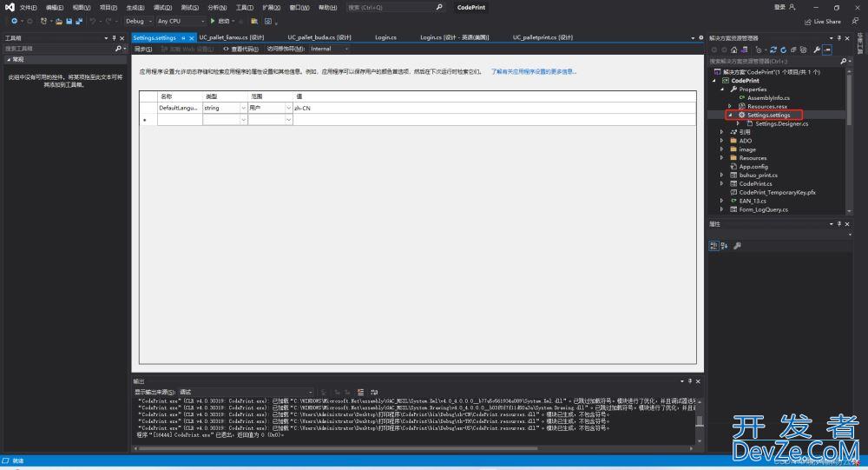The width and height of the screenshot is (868, 470).
Task: Select Settings.Designer.cs in the tree
Action: click(x=781, y=123)
